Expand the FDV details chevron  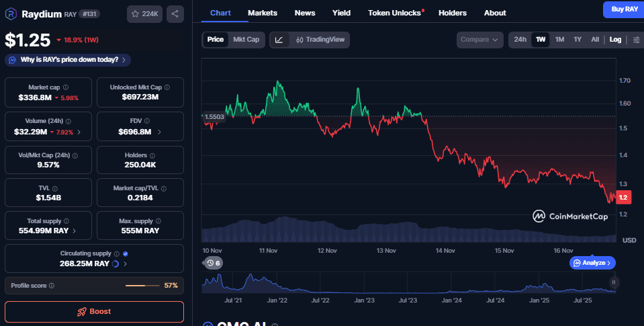coord(159,132)
